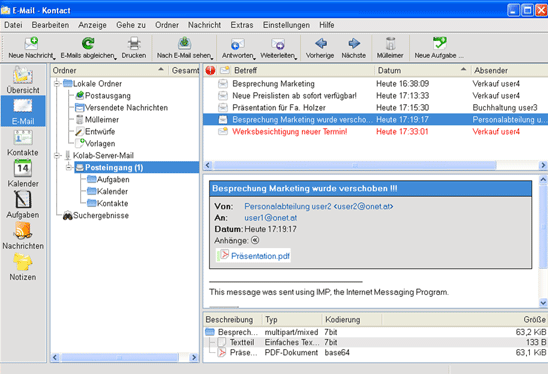Sort by the Absender column header
This screenshot has height=374, width=548.
510,70
